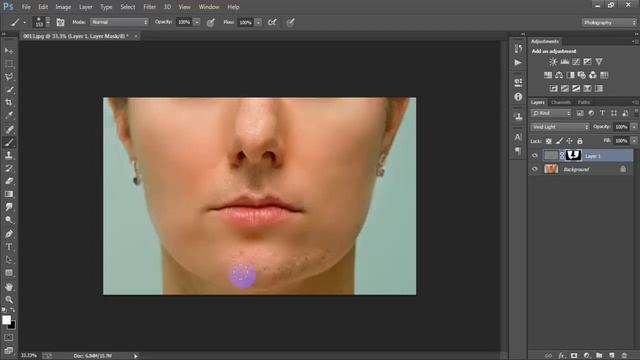Select the Horizontal Type tool
This screenshot has height=360, width=640.
[9, 247]
